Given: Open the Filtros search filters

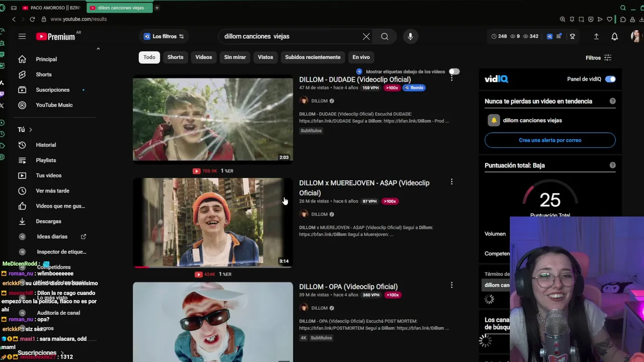Looking at the screenshot, I should click(x=598, y=58).
